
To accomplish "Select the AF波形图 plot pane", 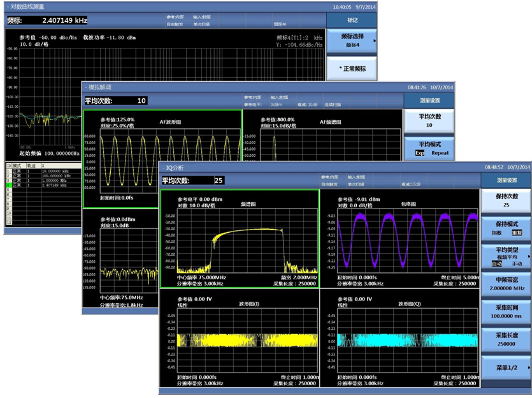I will click(x=162, y=136).
